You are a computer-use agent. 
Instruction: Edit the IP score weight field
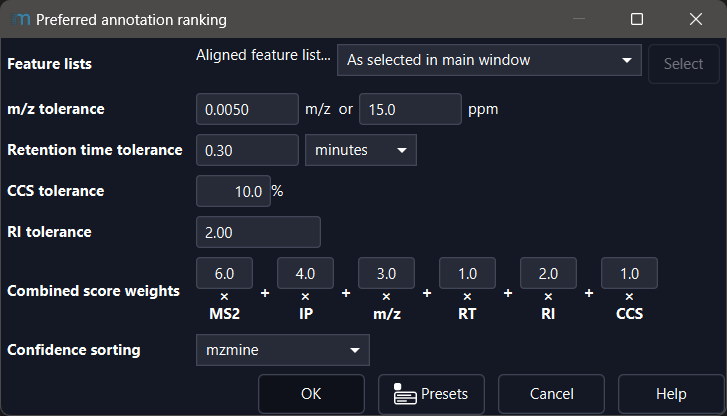[x=305, y=273]
